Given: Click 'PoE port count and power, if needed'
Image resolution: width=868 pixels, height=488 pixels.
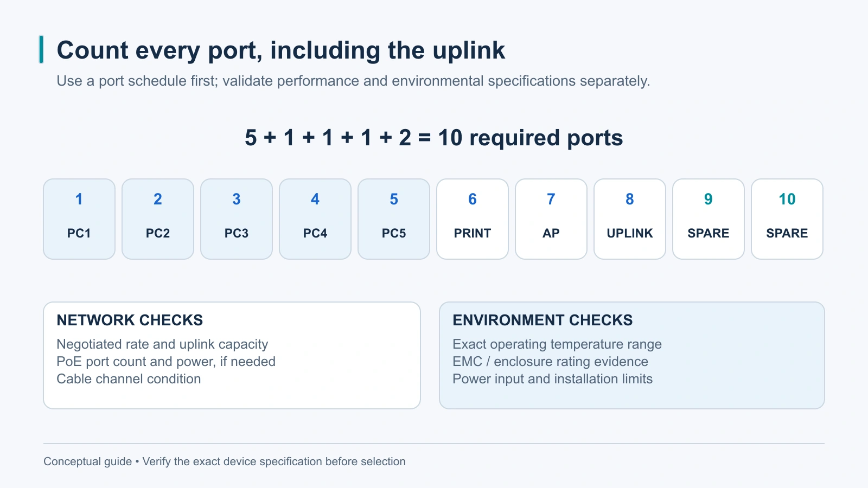Looking at the screenshot, I should click(x=166, y=362).
